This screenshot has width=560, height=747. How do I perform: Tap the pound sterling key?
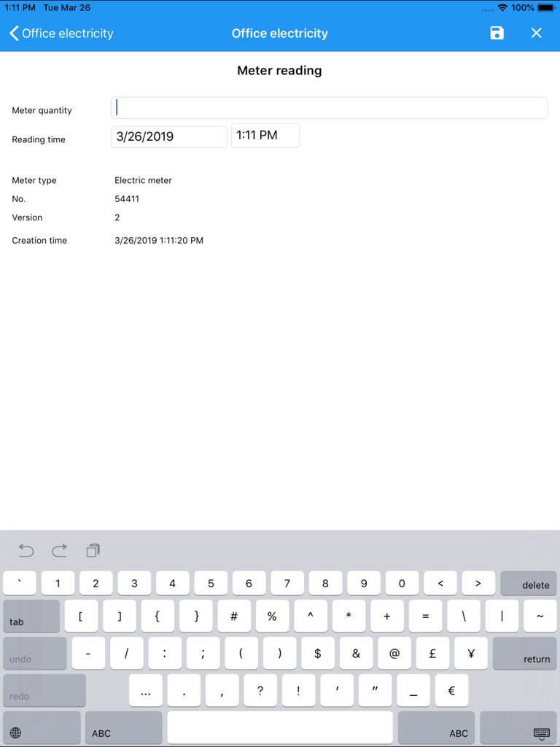pos(432,653)
